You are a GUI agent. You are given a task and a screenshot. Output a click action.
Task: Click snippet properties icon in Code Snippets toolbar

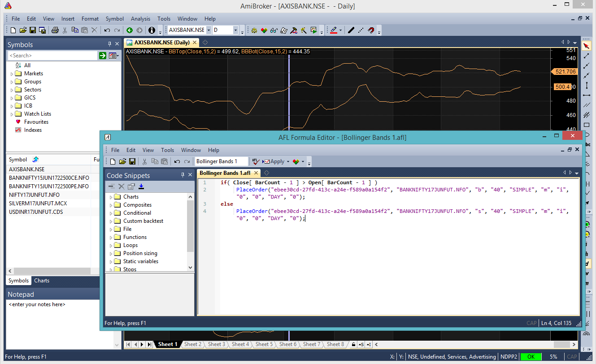tap(131, 186)
